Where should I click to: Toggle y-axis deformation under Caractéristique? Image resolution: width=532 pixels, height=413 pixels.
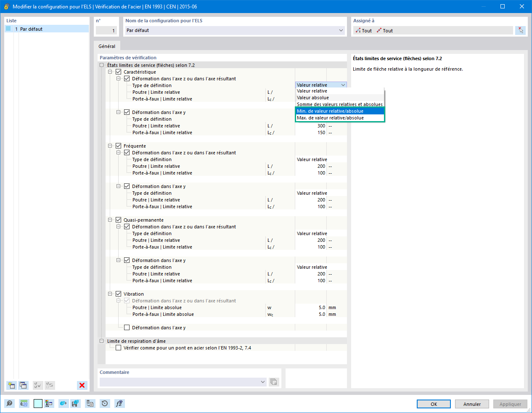127,112
